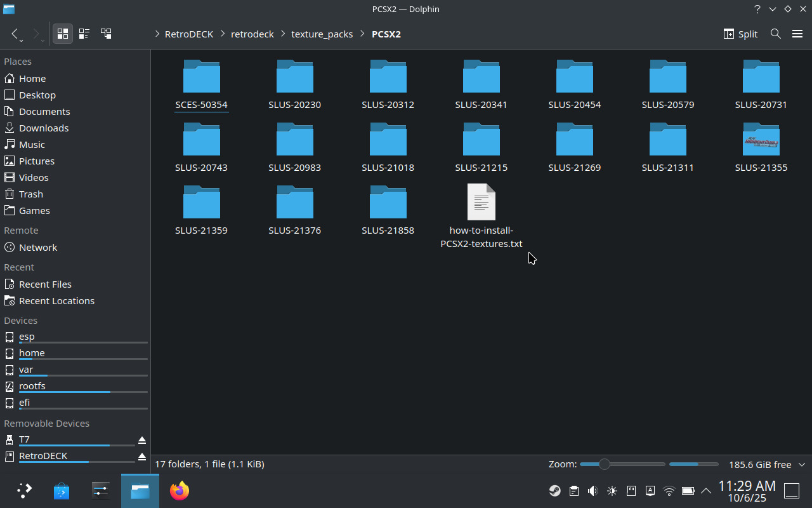Image resolution: width=812 pixels, height=508 pixels.
Task: Expand the free space info dropdown
Action: pos(802,465)
